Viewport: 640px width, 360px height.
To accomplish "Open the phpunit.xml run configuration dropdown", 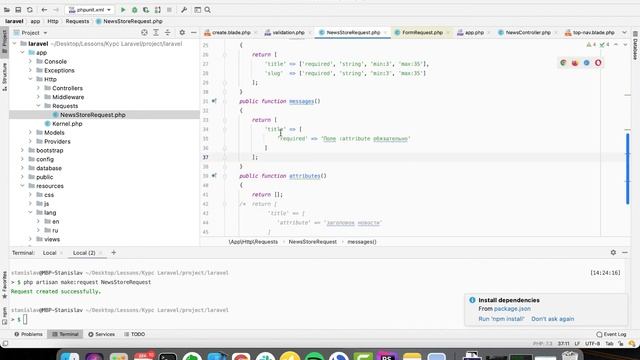I will pyautogui.click(x=89, y=10).
